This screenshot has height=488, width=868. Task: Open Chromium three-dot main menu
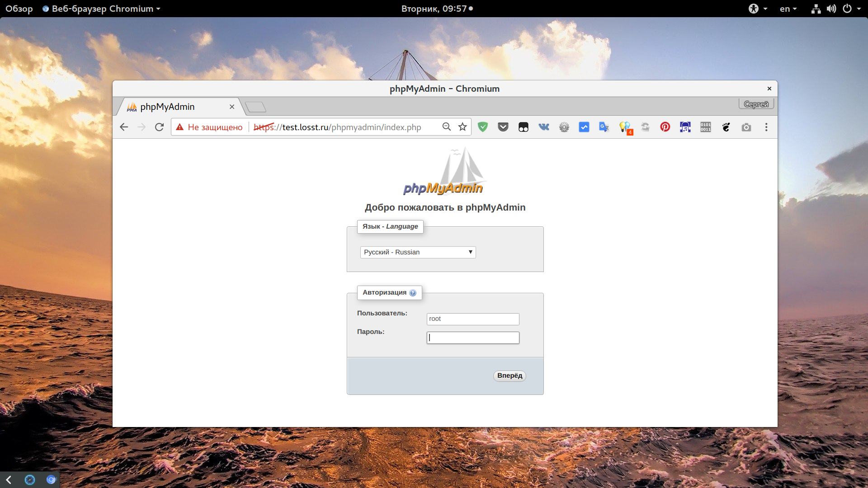[x=766, y=127]
